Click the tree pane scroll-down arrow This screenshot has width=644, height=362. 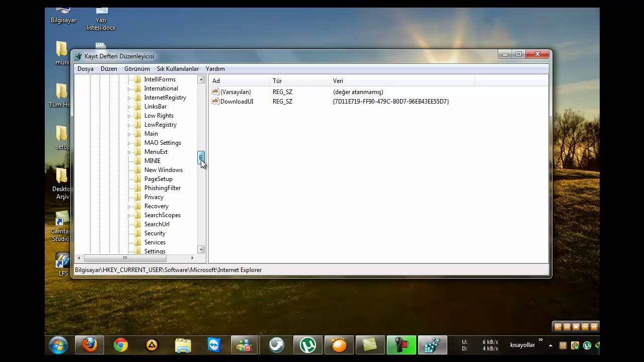click(x=201, y=249)
